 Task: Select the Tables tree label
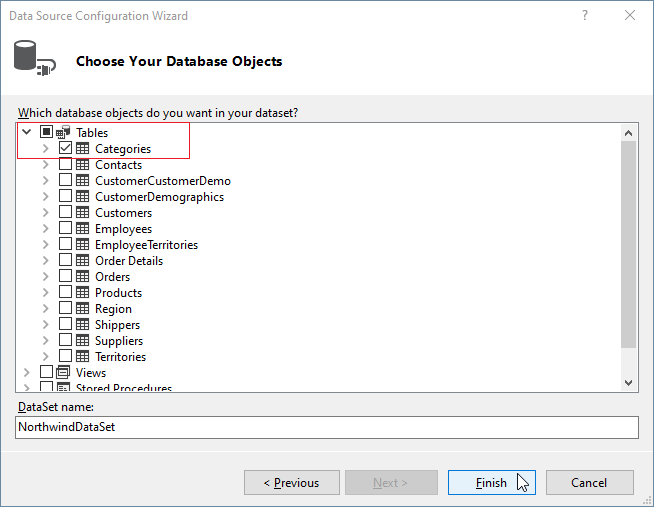[92, 133]
